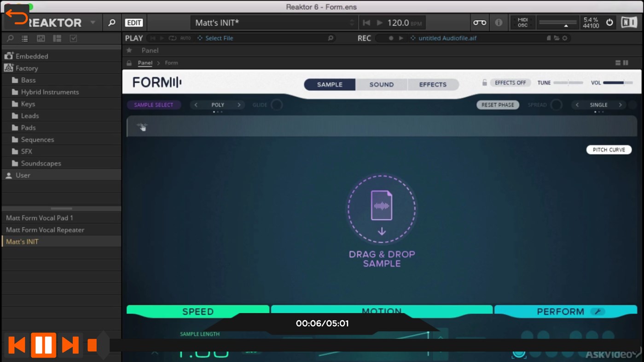Switch to the browser list view icon
The height and width of the screenshot is (362, 644).
point(25,39)
